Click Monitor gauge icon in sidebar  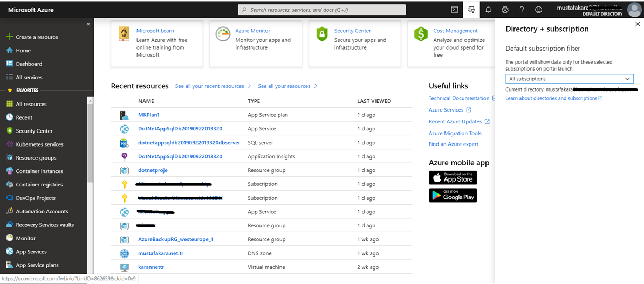tap(10, 238)
